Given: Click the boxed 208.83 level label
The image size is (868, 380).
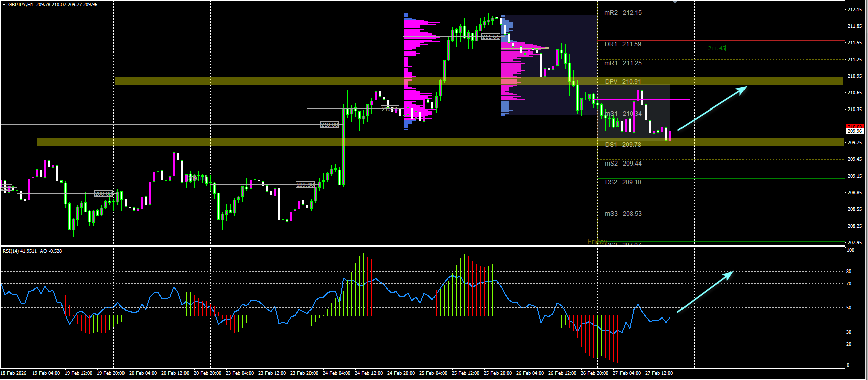Looking at the screenshot, I should pos(104,194).
